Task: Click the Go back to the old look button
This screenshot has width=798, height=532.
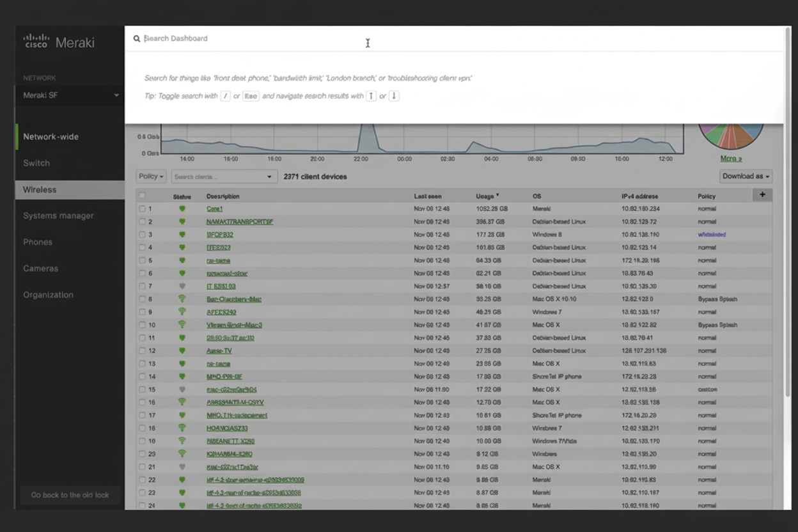Action: [x=70, y=494]
